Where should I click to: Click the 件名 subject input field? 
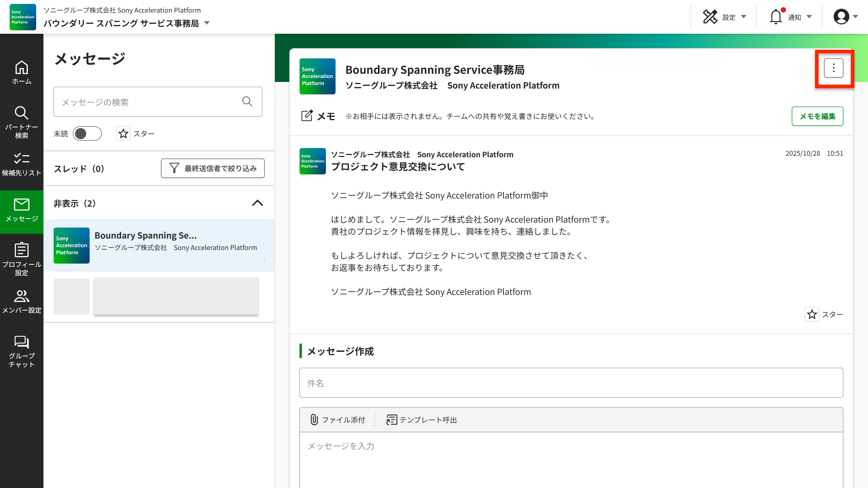point(571,383)
